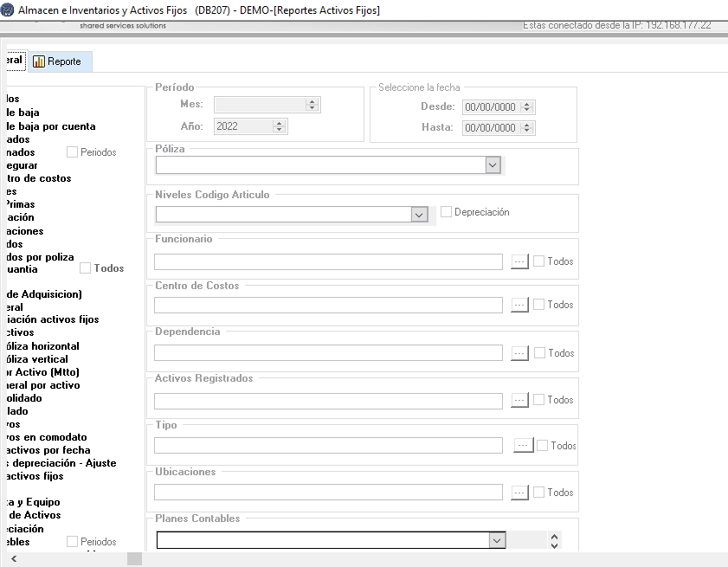Click the Funcionario browse ellipsis button
Viewport: 728px width, 567px height.
[x=519, y=261]
